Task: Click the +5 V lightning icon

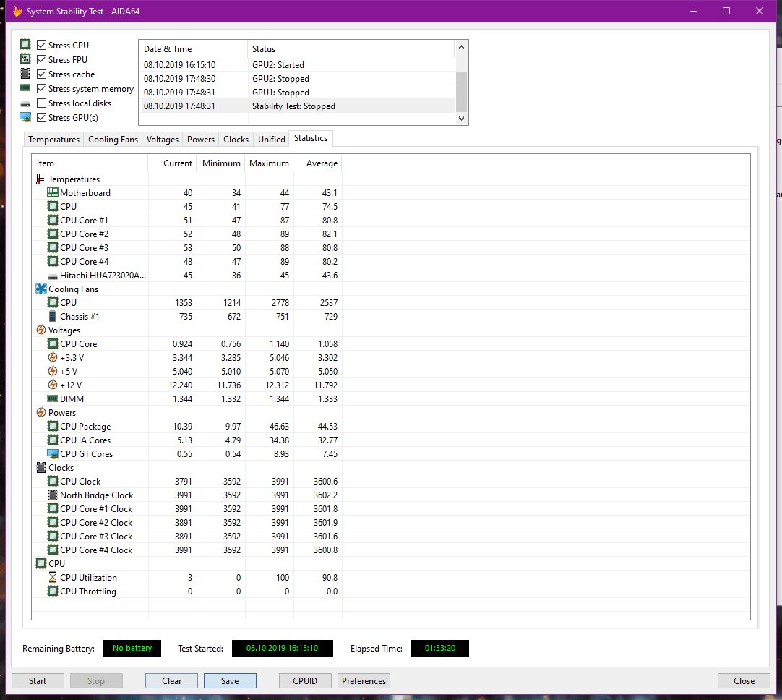Action: point(52,371)
